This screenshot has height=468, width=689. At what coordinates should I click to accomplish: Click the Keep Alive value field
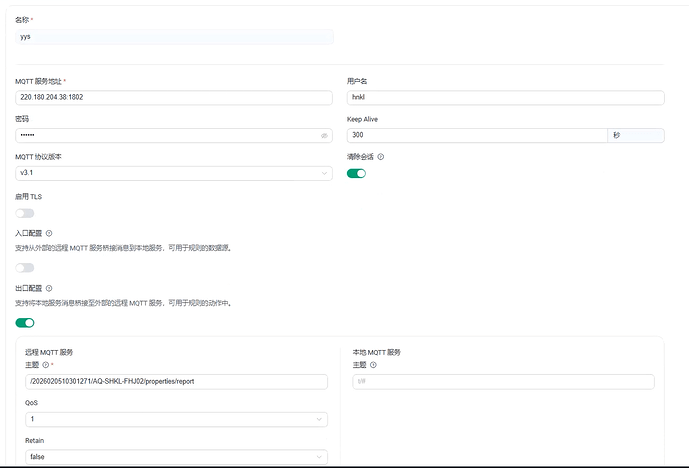pyautogui.click(x=476, y=135)
